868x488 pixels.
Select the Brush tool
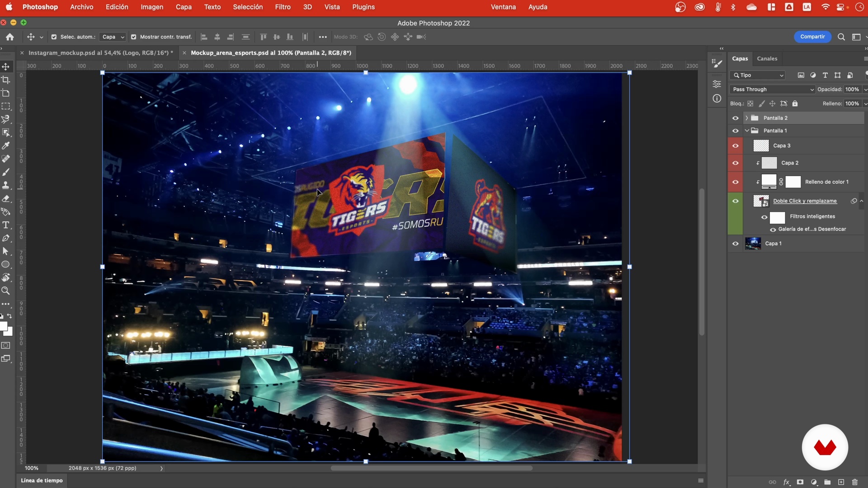click(6, 172)
